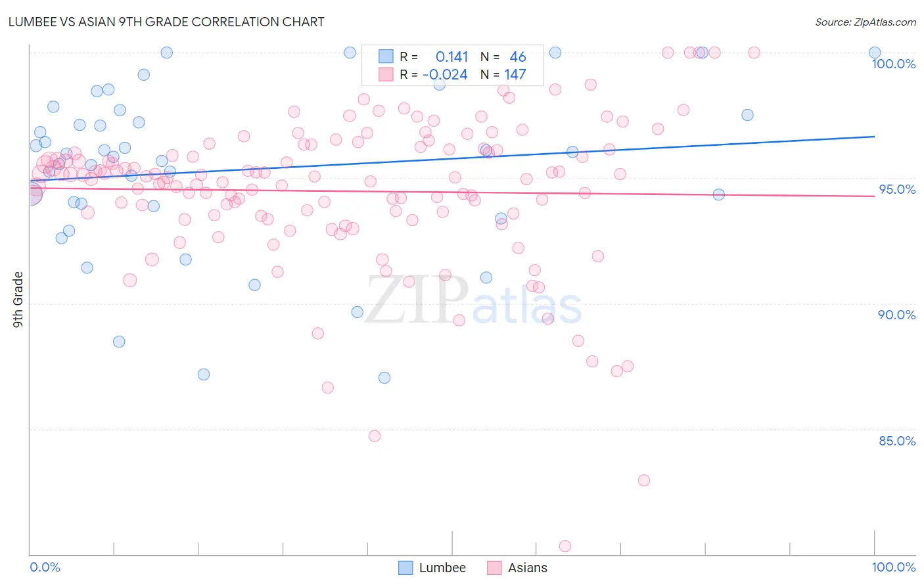The image size is (924, 586).
Task: Click the chart title text
Action: 166,22
